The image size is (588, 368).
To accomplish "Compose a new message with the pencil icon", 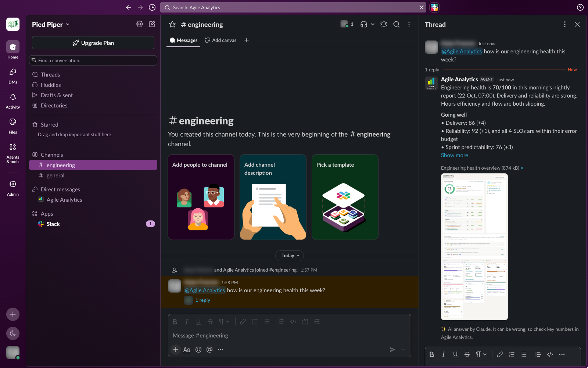I will [152, 24].
